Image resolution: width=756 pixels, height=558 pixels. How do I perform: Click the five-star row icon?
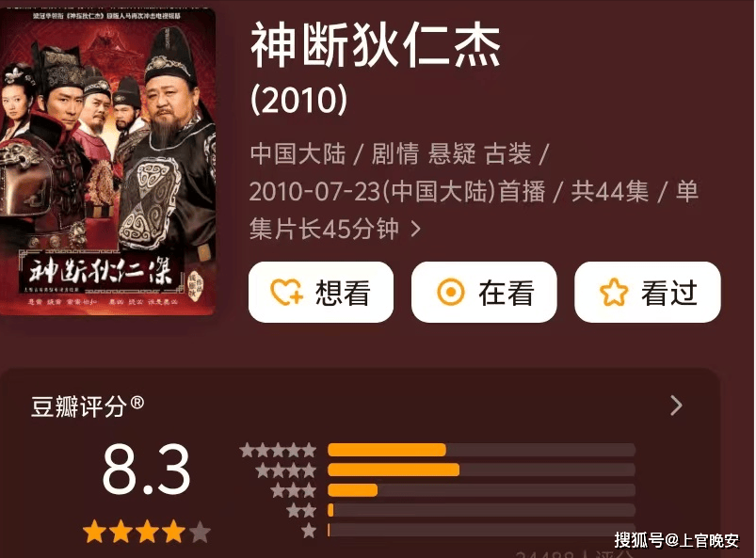click(278, 450)
